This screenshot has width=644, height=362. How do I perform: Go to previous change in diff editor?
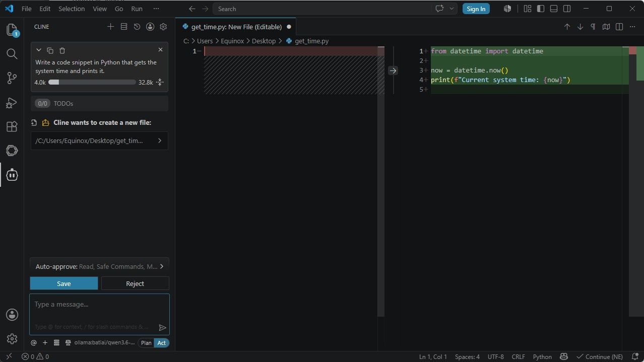567,27
